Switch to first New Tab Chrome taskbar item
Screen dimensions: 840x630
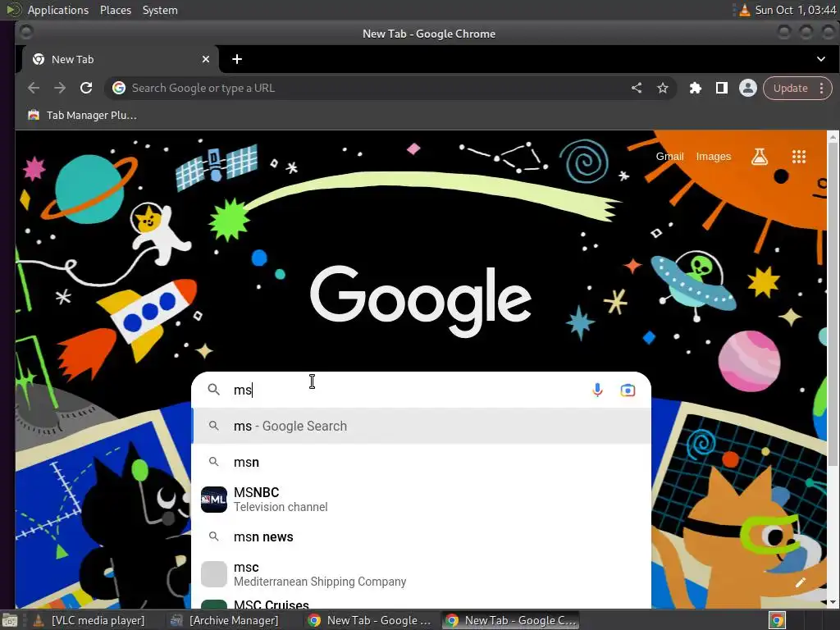pos(370,620)
